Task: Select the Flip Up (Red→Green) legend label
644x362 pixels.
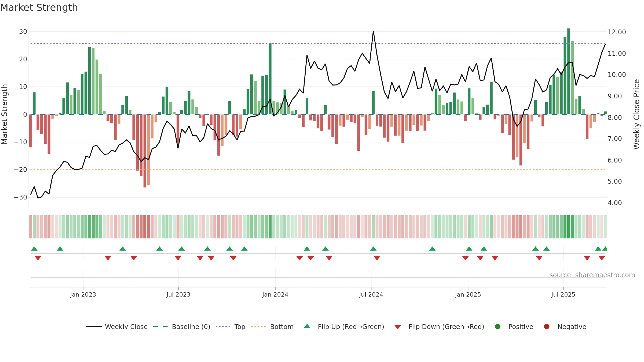Action: click(351, 327)
